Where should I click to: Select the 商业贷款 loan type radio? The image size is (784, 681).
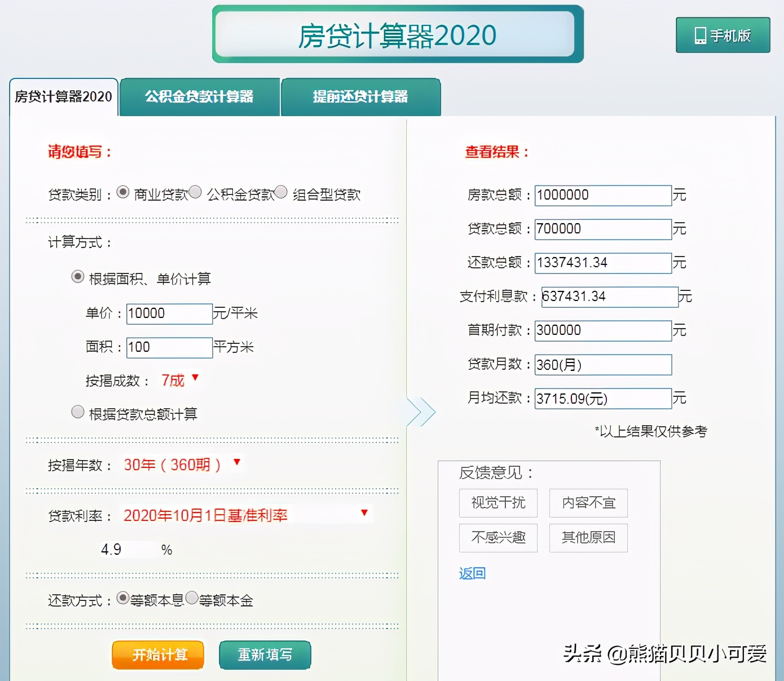(x=123, y=192)
